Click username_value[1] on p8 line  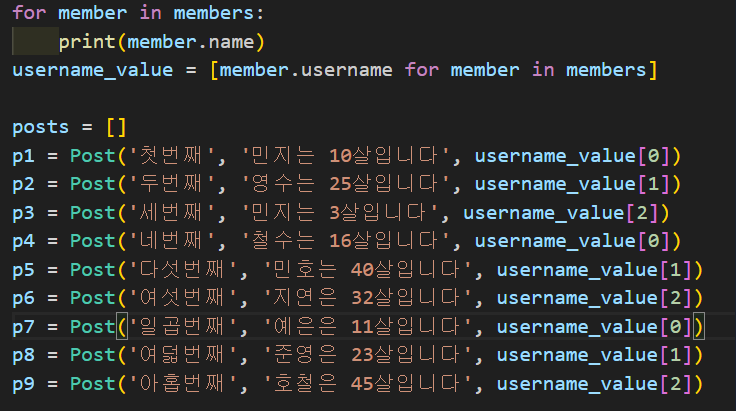coord(594,355)
